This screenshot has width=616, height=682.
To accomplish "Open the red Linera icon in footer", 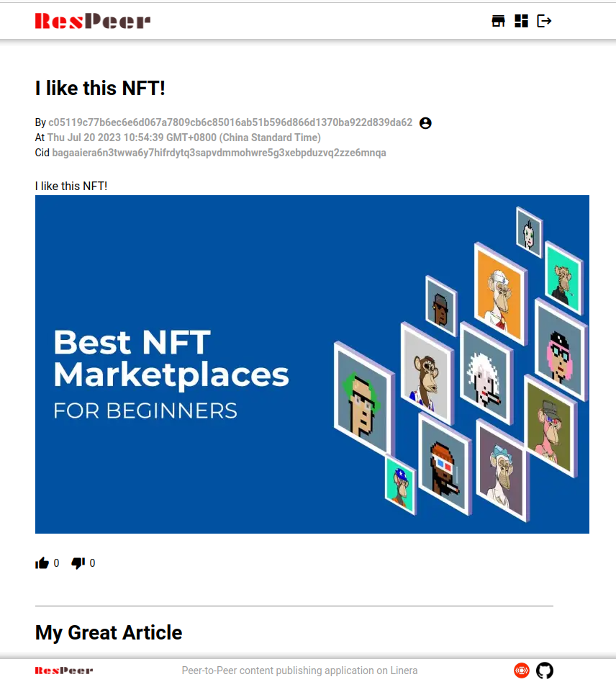I will pyautogui.click(x=522, y=670).
